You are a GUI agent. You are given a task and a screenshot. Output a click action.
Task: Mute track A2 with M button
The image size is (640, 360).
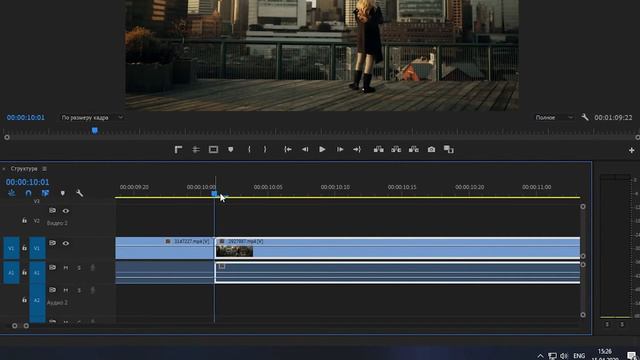[x=66, y=290]
